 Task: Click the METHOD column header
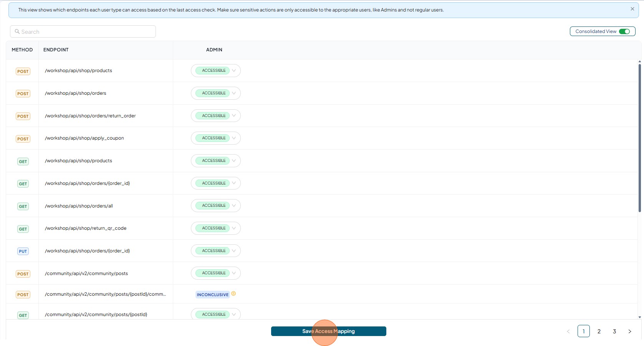coord(22,50)
